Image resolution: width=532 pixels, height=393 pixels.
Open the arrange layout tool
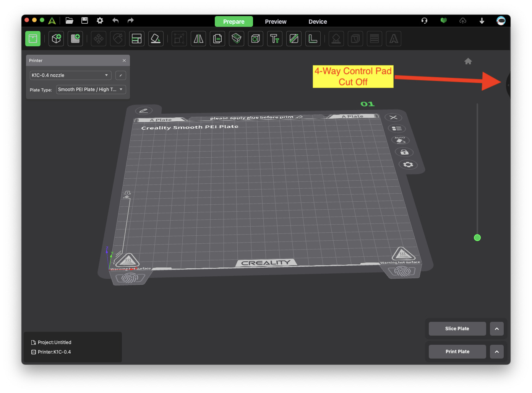click(x=137, y=39)
